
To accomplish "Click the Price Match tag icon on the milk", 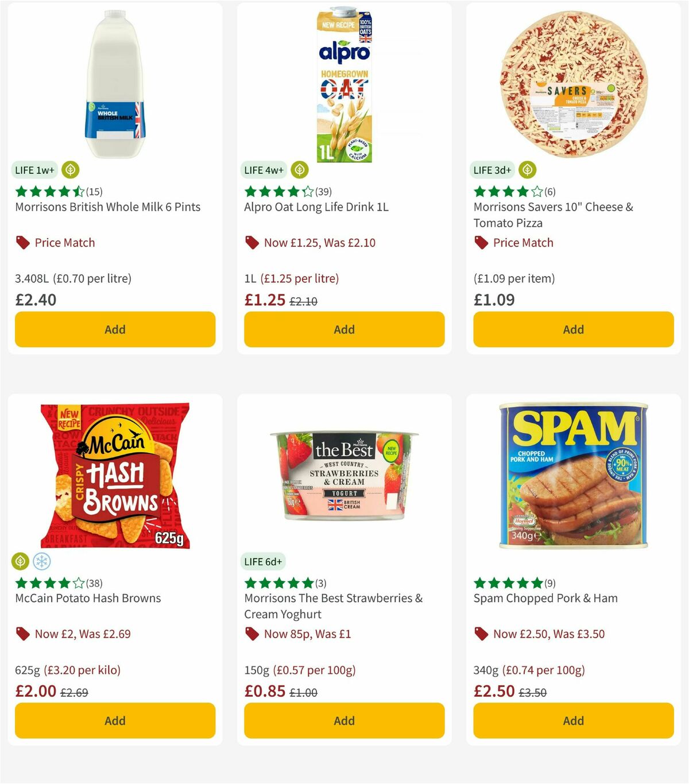I will [x=22, y=242].
